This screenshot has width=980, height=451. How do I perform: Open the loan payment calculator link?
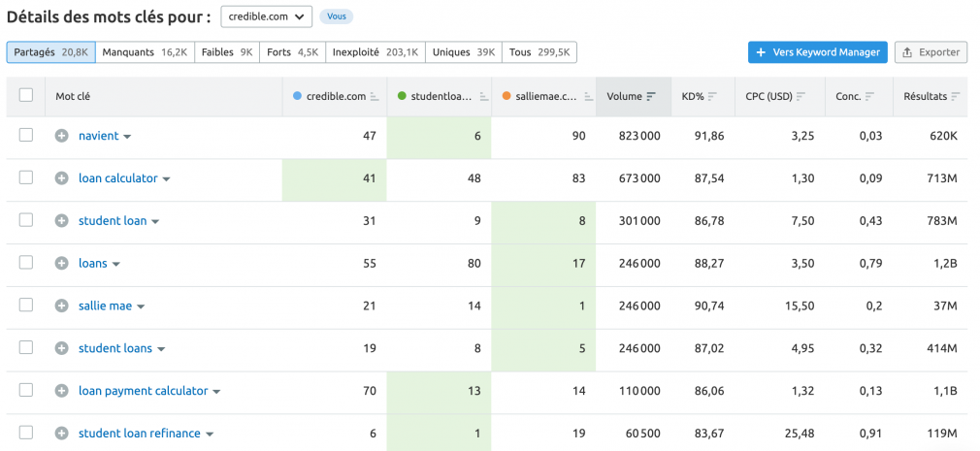[144, 391]
